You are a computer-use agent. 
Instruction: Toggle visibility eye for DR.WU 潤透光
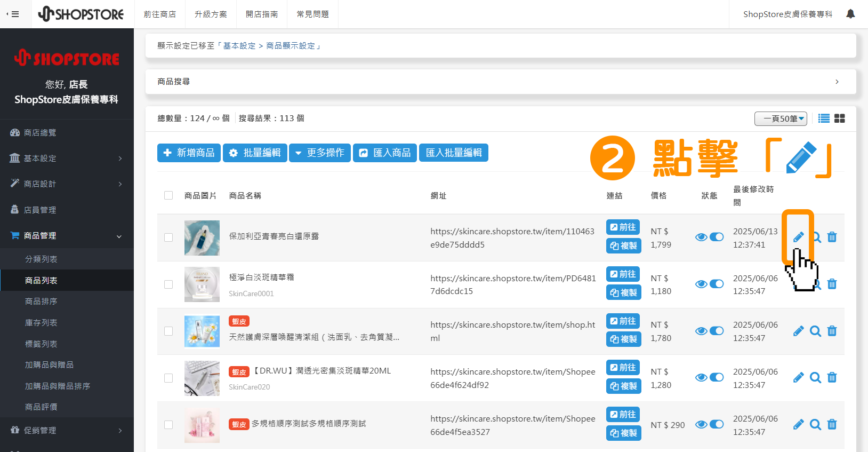(x=701, y=377)
